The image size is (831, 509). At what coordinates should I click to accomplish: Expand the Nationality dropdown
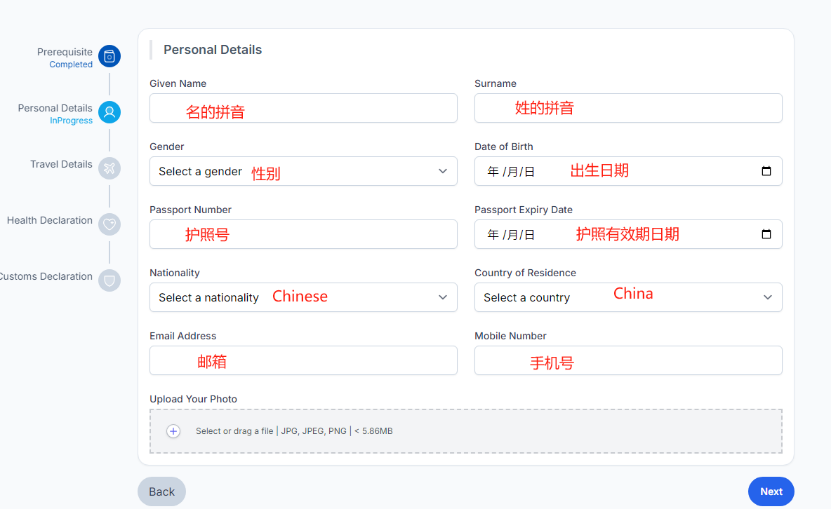(303, 297)
